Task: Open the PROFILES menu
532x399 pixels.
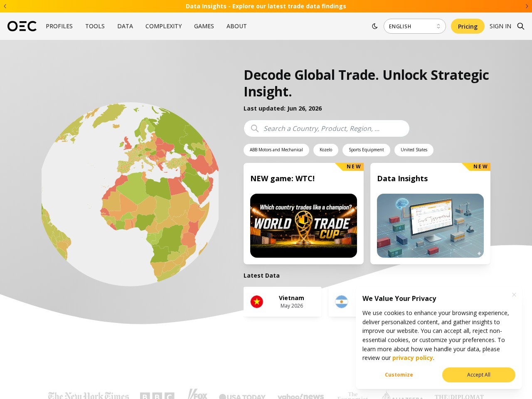Action: (59, 26)
